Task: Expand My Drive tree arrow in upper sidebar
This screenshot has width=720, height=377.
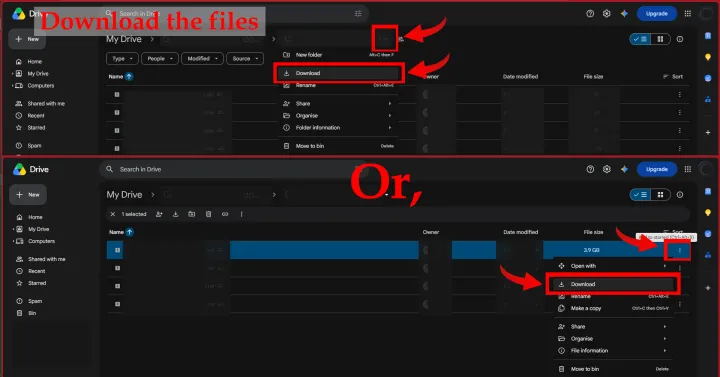Action: click(12, 73)
